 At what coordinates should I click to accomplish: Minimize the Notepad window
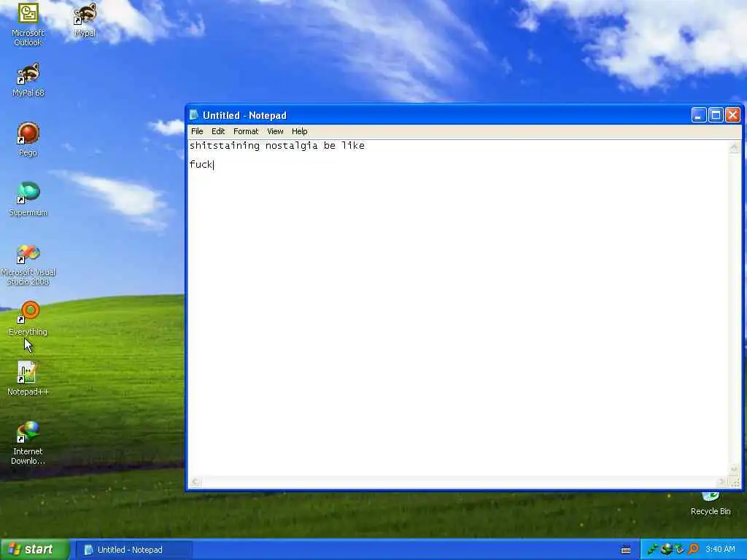point(699,115)
